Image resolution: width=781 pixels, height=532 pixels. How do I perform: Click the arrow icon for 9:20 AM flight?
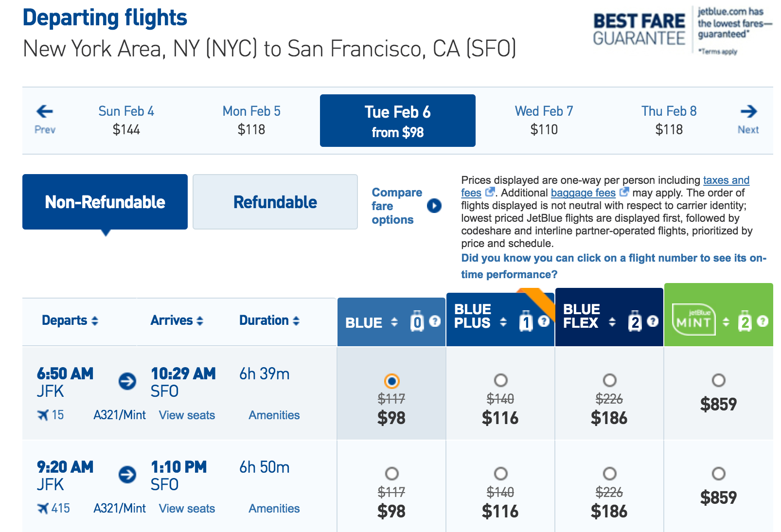click(127, 474)
